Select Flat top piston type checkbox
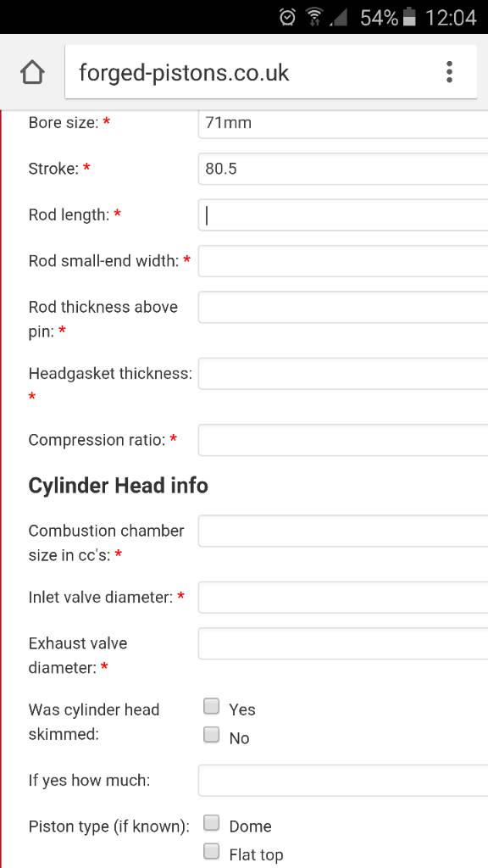The image size is (488, 868). point(211,851)
